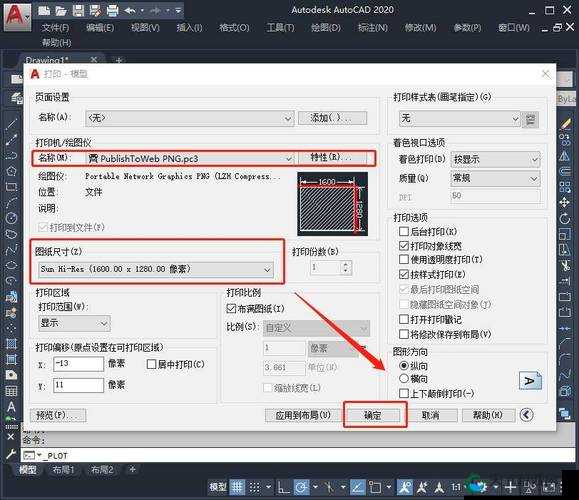Open the 标注(N) menu
This screenshot has height=500, width=579.
click(373, 28)
